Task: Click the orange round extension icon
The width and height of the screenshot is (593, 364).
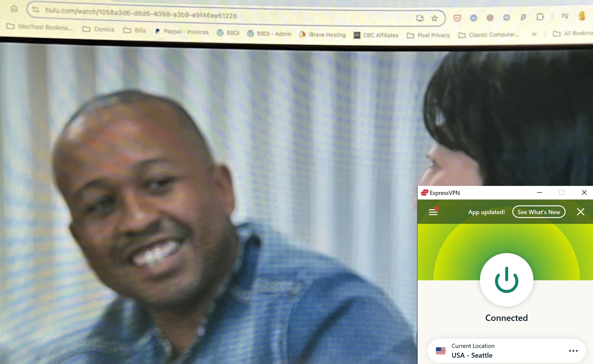Action: [490, 17]
